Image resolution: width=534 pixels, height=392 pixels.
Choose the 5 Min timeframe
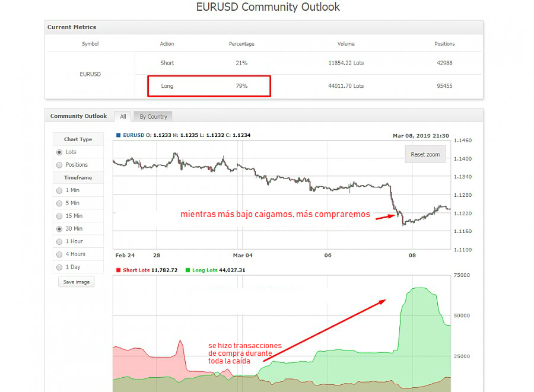[59, 203]
